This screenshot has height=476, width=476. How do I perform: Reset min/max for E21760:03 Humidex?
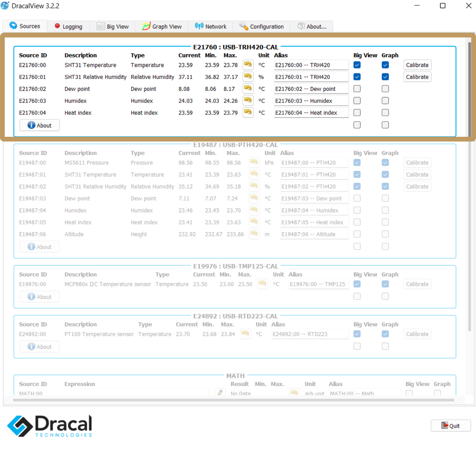point(248,101)
